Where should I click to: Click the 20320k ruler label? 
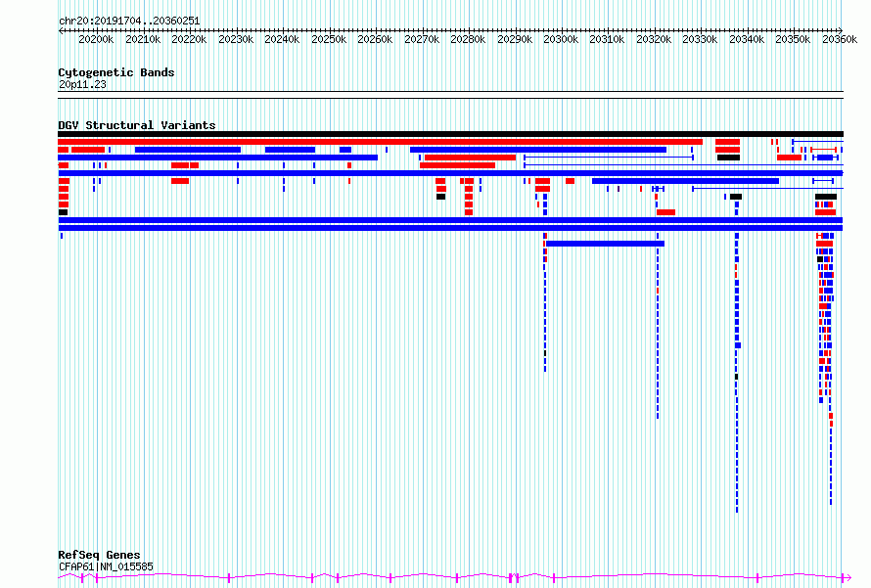point(654,39)
